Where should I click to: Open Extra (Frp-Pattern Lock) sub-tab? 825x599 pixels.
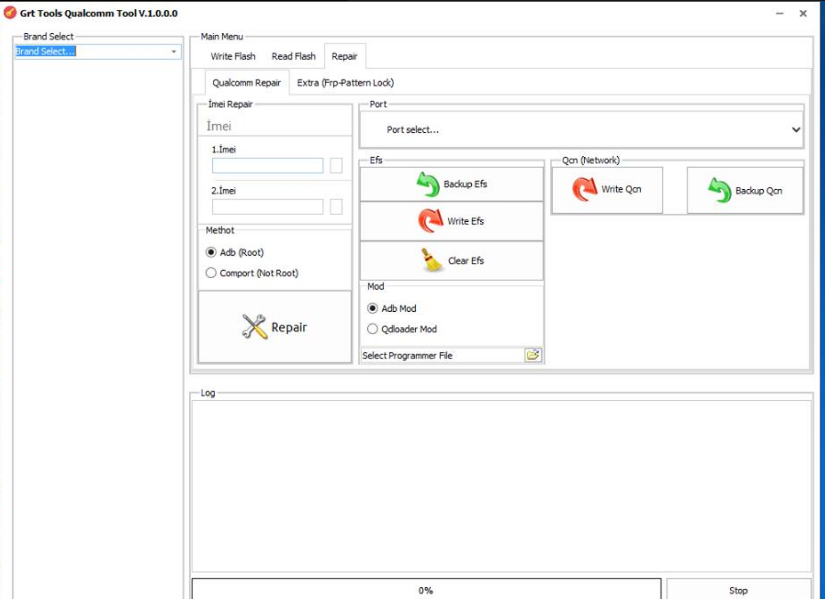coord(345,83)
